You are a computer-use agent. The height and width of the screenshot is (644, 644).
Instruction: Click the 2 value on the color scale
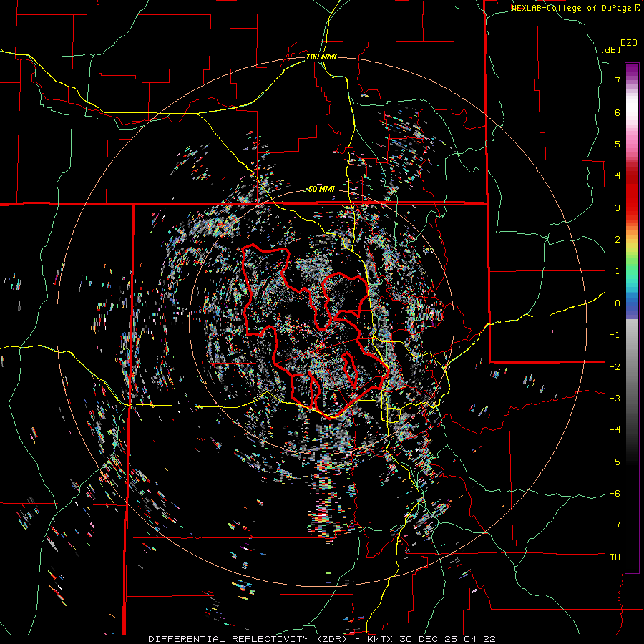tap(618, 240)
